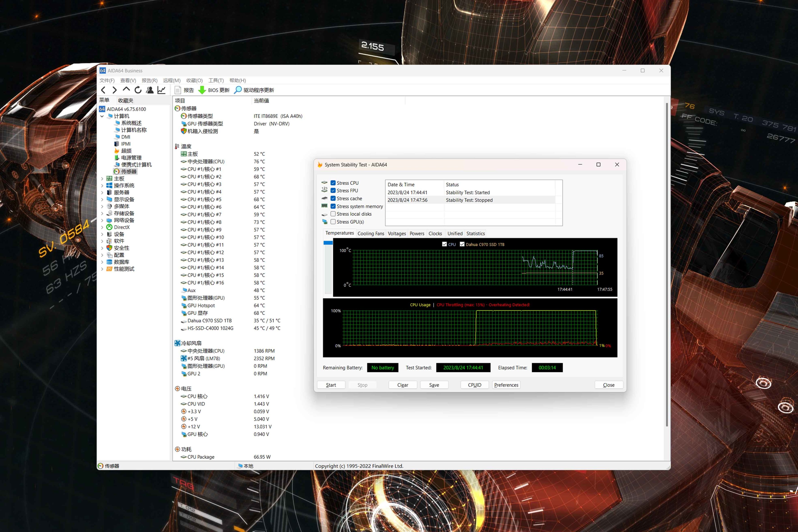798x532 pixels.
Task: Click the graph chart toolbar icon
Action: click(x=162, y=90)
